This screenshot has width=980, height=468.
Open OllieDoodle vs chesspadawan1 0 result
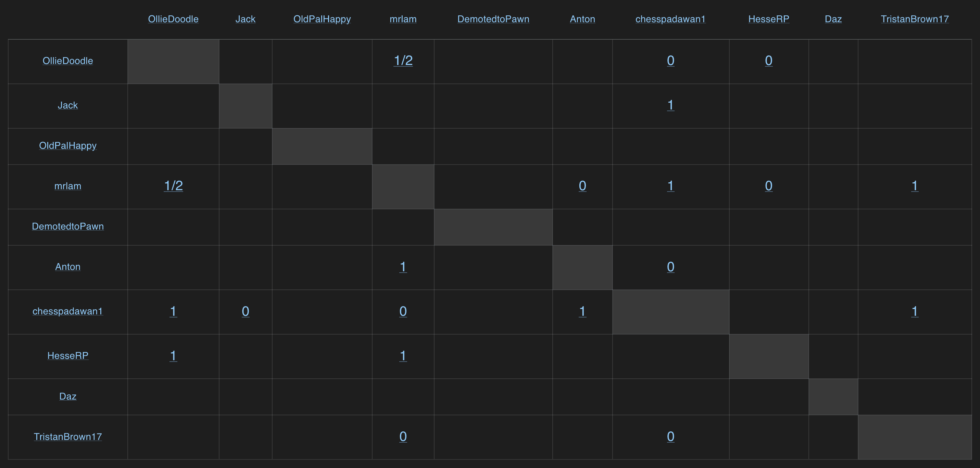671,61
